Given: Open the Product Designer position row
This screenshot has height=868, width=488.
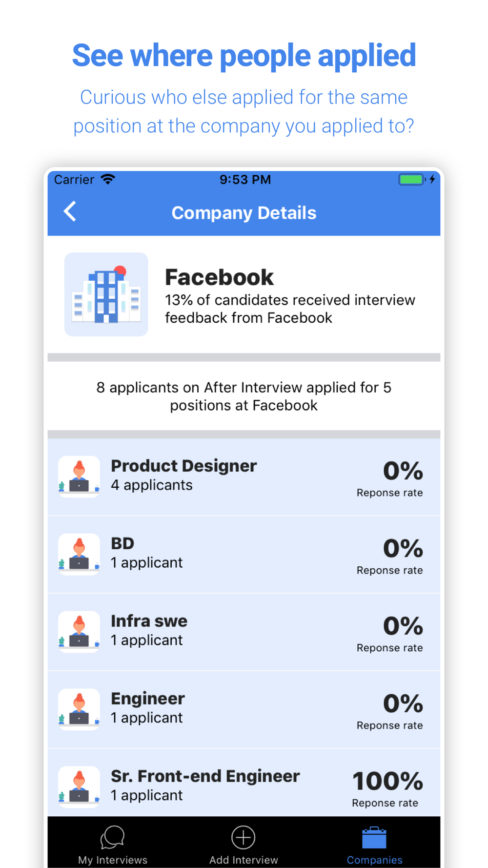Looking at the screenshot, I should [x=244, y=477].
